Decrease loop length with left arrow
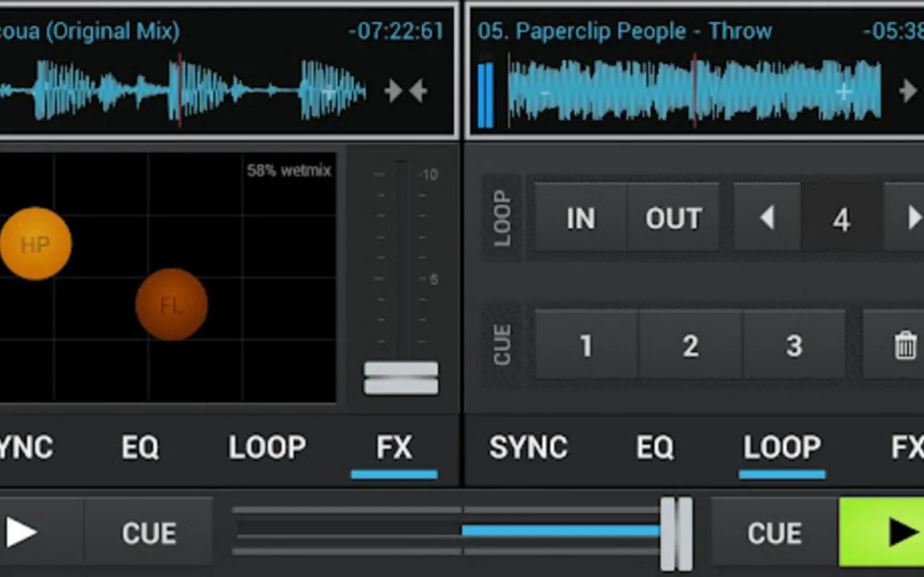The image size is (924, 577). (x=767, y=218)
